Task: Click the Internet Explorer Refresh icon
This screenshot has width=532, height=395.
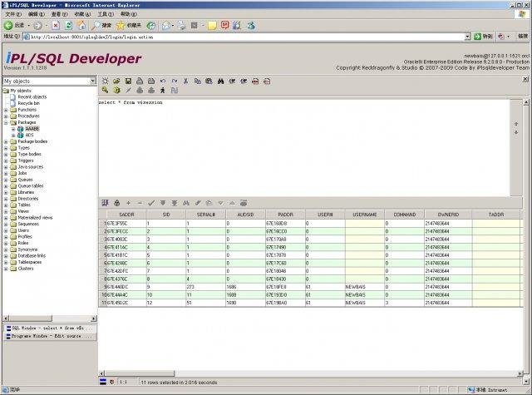Action: click(68, 26)
